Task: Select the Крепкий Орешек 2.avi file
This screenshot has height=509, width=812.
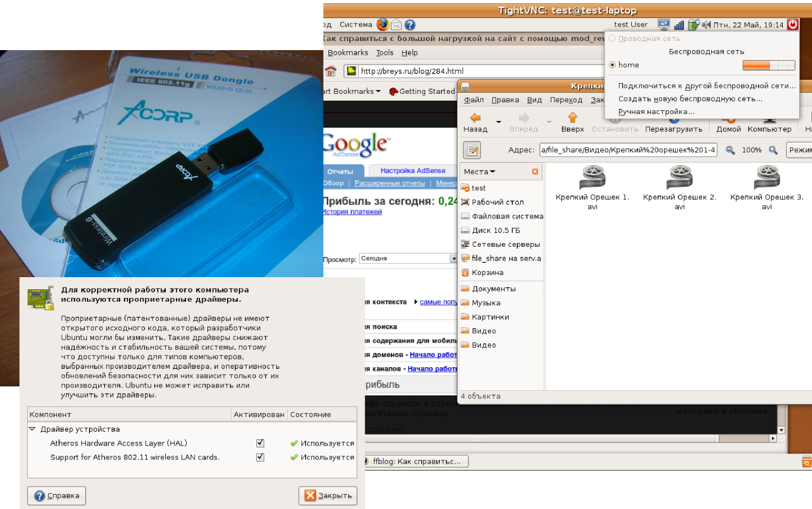Action: tap(679, 188)
